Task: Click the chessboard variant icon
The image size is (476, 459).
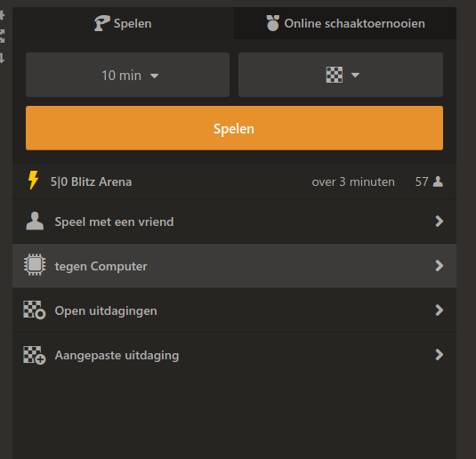Action: point(335,75)
